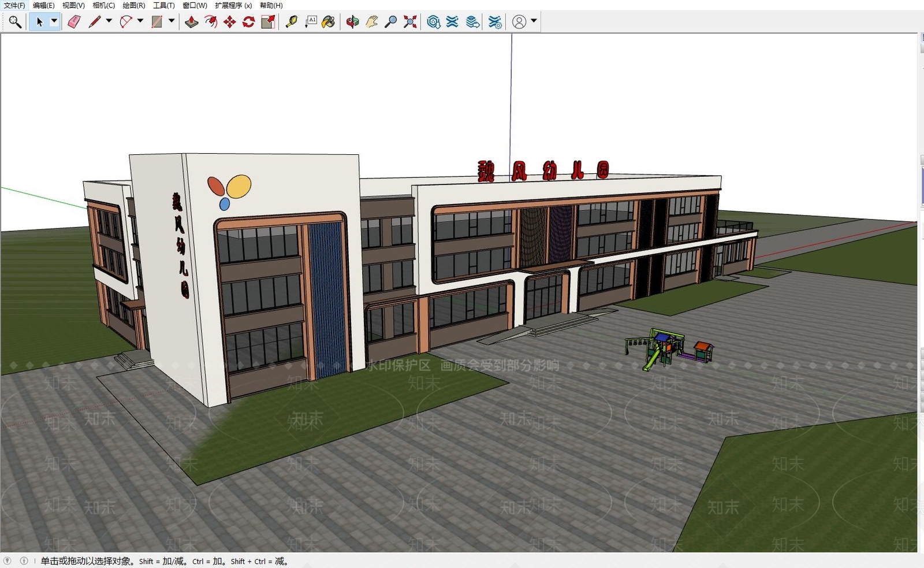Viewport: 924px width, 568px height.
Task: Open the Extension Manager icon
Action: [495, 22]
